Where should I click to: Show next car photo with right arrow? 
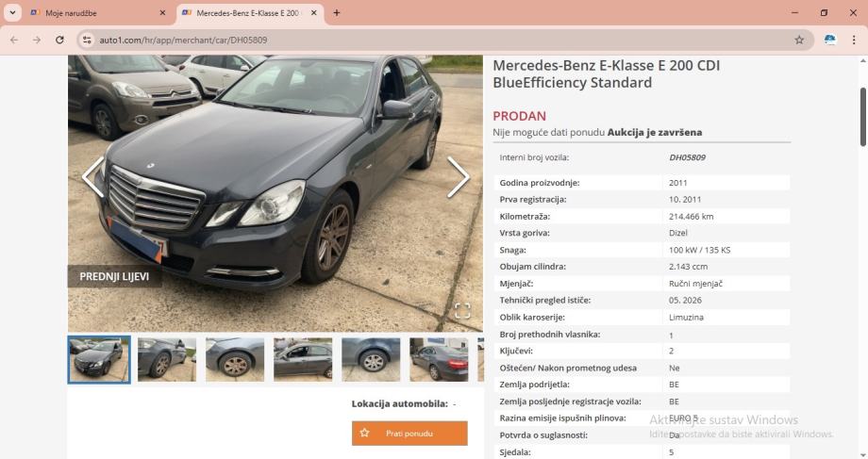point(458,177)
